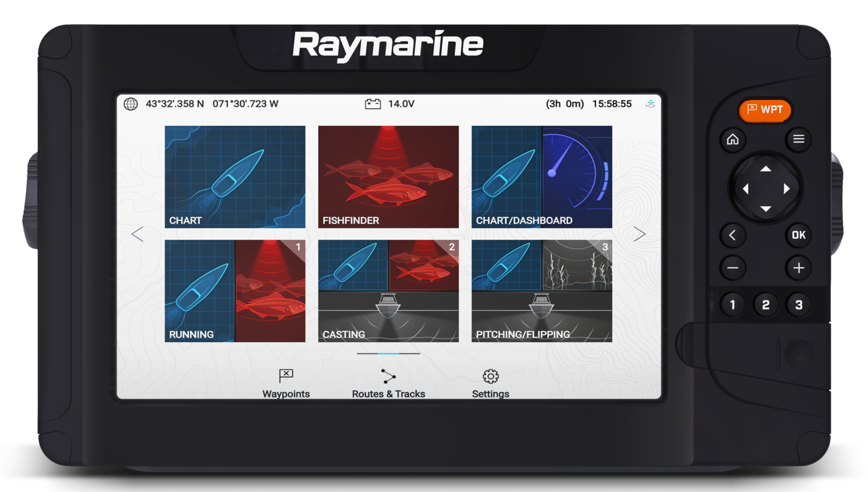Viewport: 868px width, 492px height.
Task: Click the longitude 071°30'.723 W readout
Action: coord(245,104)
